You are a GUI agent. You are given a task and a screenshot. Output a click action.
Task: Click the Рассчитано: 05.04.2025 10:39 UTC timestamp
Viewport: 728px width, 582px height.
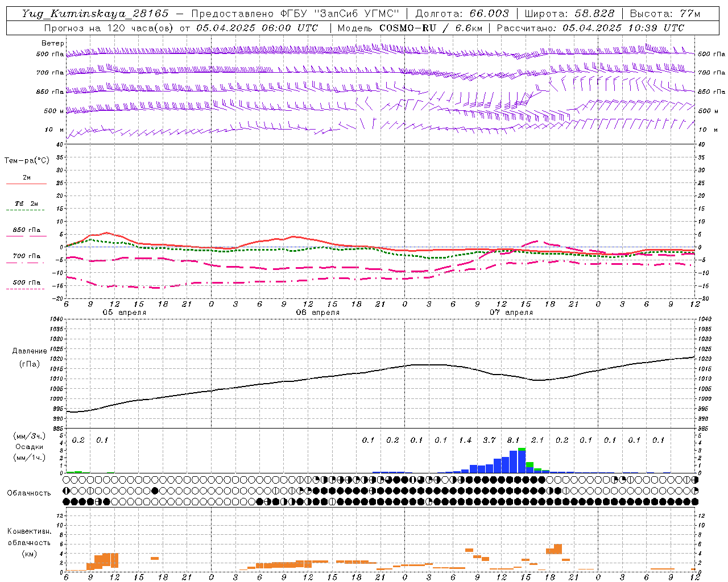(x=590, y=28)
